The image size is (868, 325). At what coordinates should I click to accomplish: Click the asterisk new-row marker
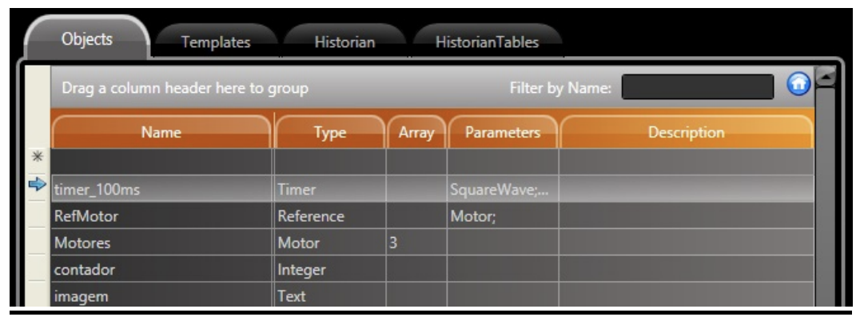coord(38,157)
